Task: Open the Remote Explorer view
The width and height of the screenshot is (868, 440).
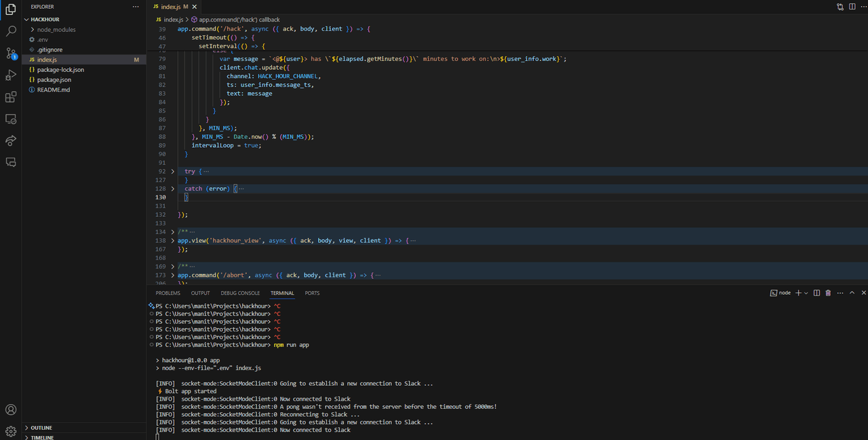Action: click(11, 119)
